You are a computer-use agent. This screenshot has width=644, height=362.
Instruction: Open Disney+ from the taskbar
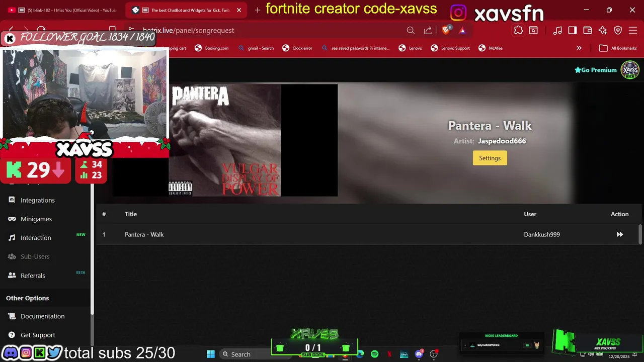(404, 354)
